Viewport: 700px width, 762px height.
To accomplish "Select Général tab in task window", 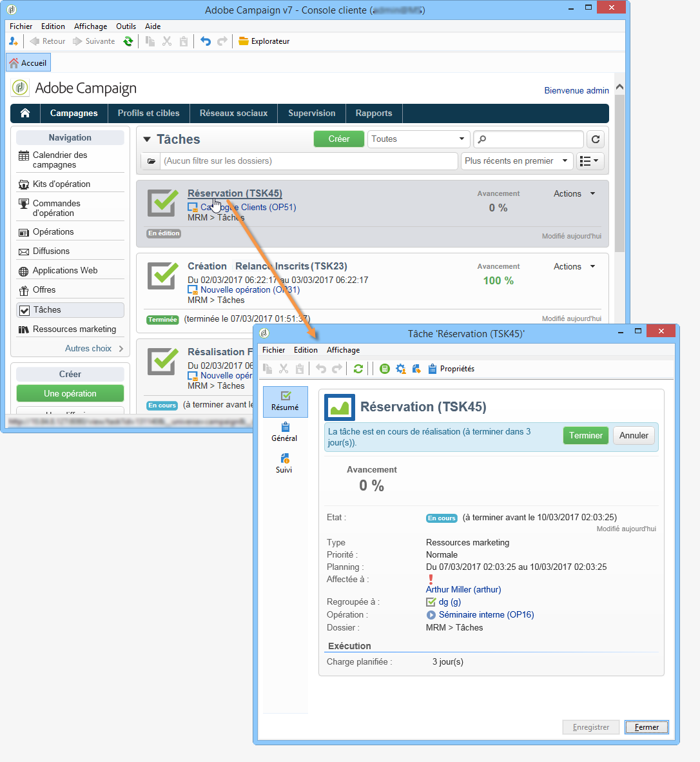I will [x=285, y=432].
